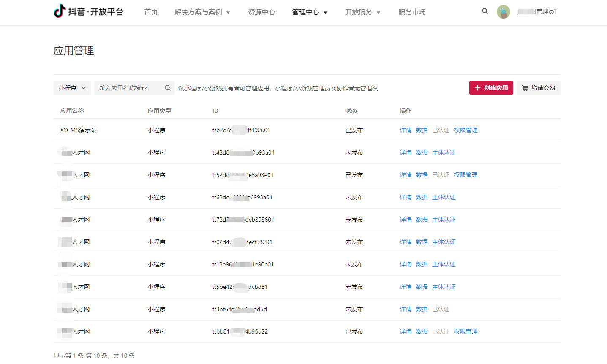This screenshot has width=607, height=364.
Task: Select app name XYCMS演示站
Action: (x=78, y=130)
